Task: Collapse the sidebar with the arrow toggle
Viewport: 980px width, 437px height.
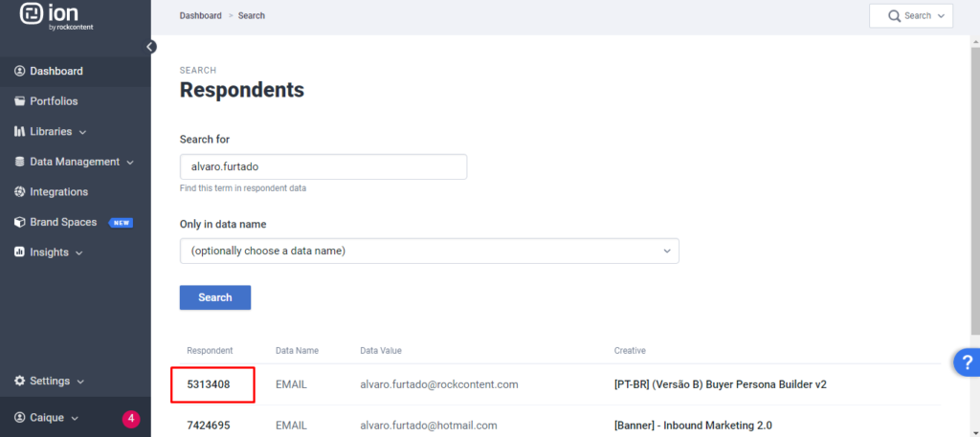Action: (150, 46)
